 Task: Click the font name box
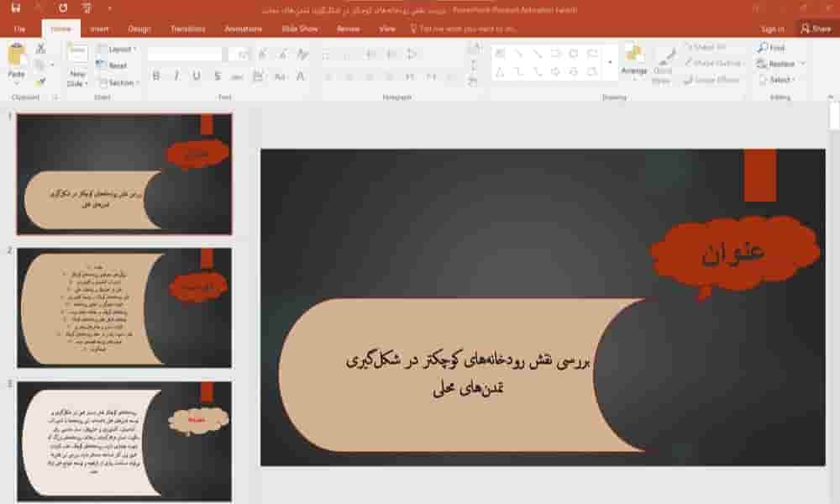pos(185,54)
